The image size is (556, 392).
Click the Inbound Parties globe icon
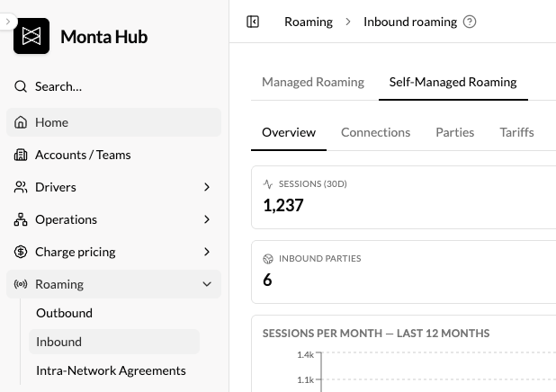268,259
